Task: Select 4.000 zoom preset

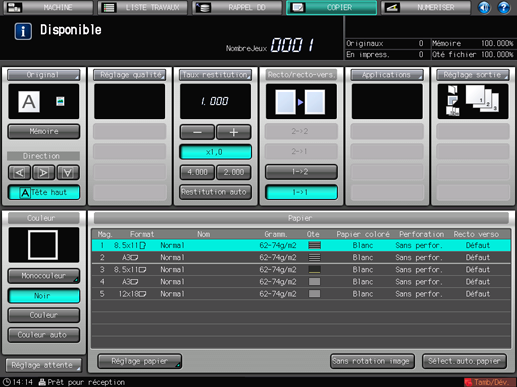Action: 197,172
